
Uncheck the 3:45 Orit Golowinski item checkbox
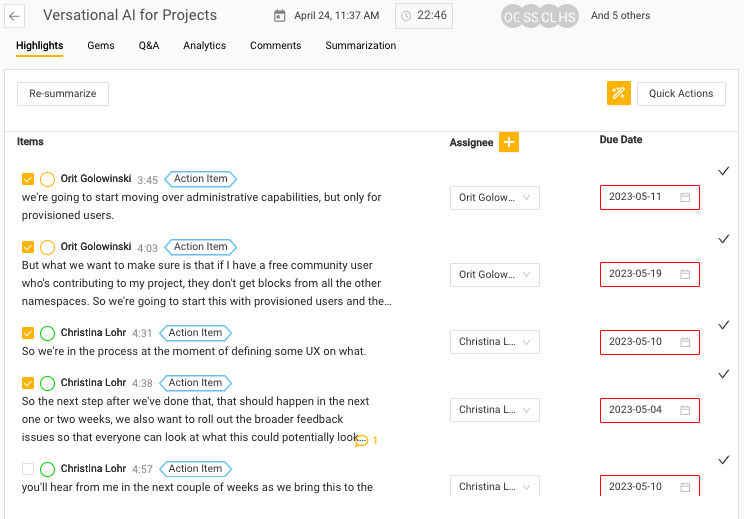(x=28, y=180)
